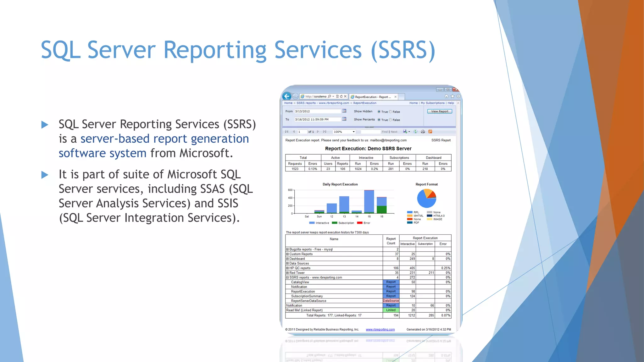Open browser favorites star icon
Image resolution: width=644 pixels, height=362 pixels.
[452, 96]
